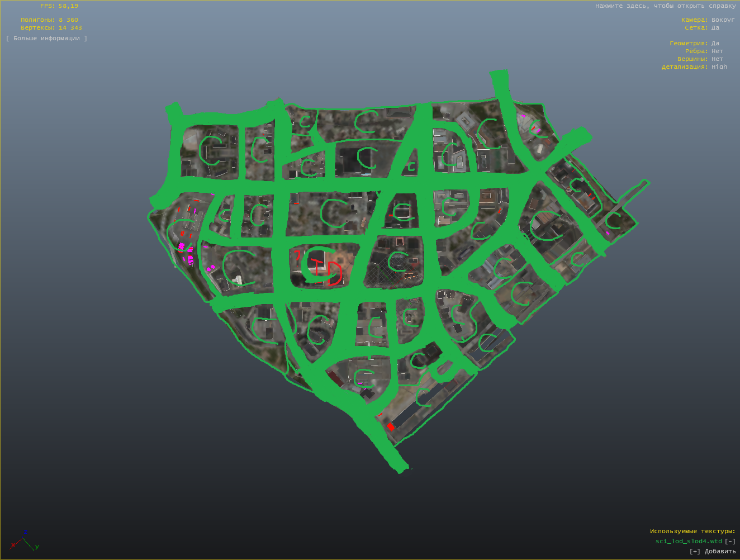Click the Полигоны count label
The height and width of the screenshot is (560, 740).
click(x=49, y=20)
